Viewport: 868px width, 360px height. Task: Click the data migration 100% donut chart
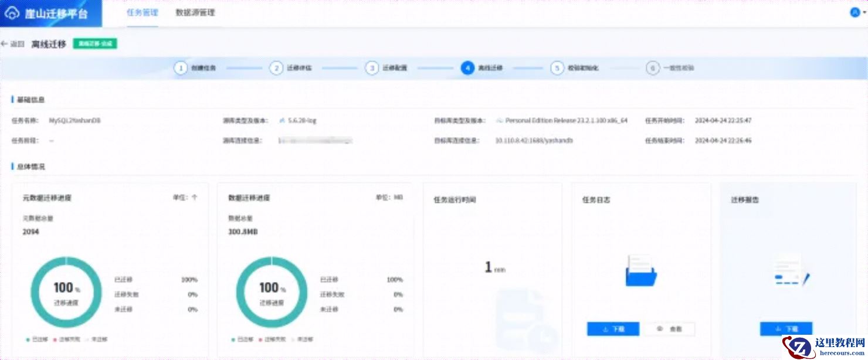[x=272, y=292]
